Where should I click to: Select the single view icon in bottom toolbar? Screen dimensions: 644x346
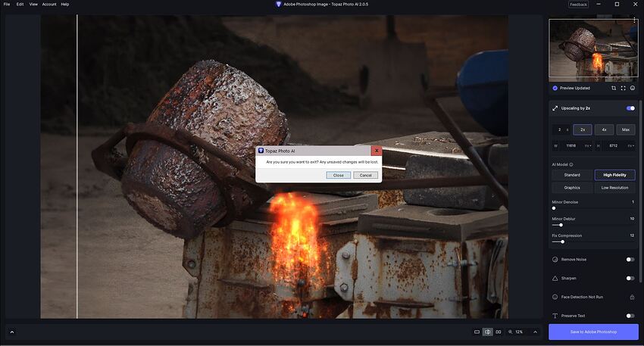pos(477,332)
